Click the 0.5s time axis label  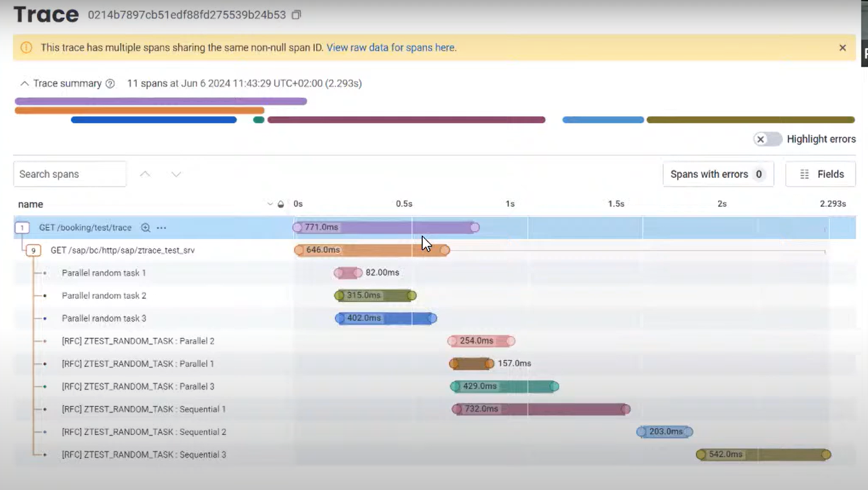point(404,204)
